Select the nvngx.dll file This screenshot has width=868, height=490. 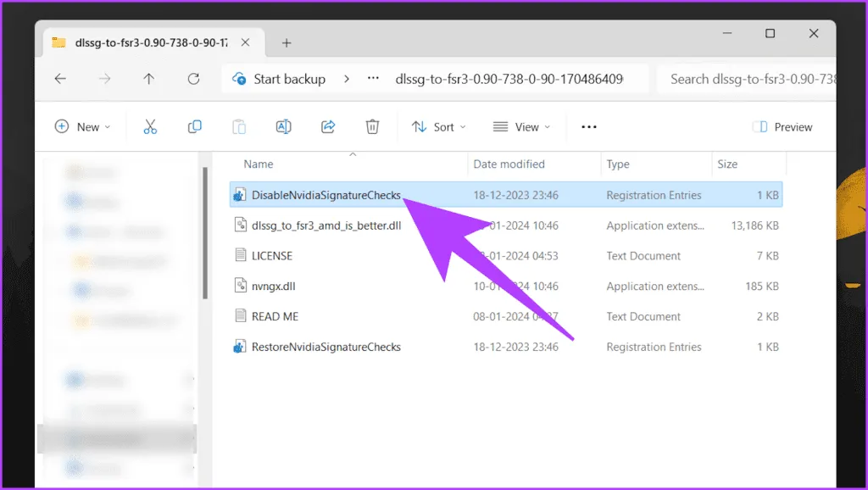pos(273,287)
